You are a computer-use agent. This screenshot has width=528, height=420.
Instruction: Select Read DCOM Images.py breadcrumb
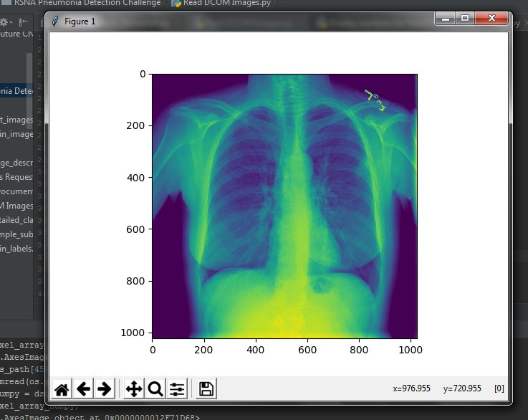click(x=227, y=3)
